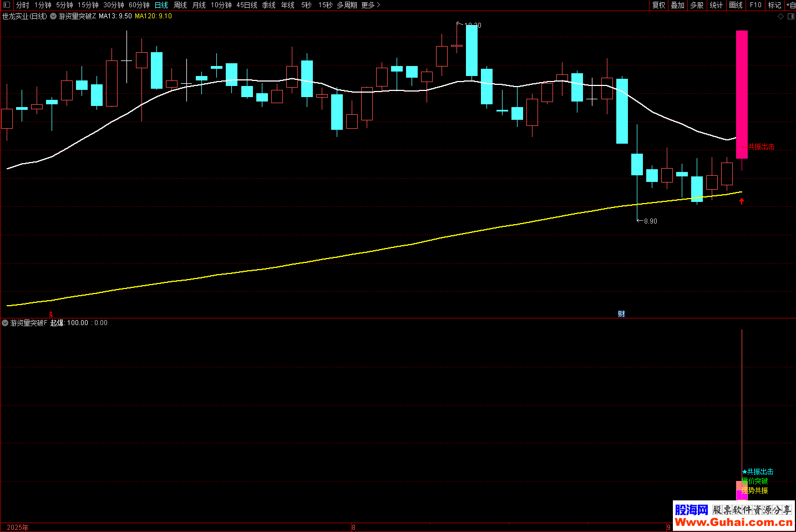Select the 5分钟 period
Screen dimensions: 796x532
pyautogui.click(x=65, y=5)
